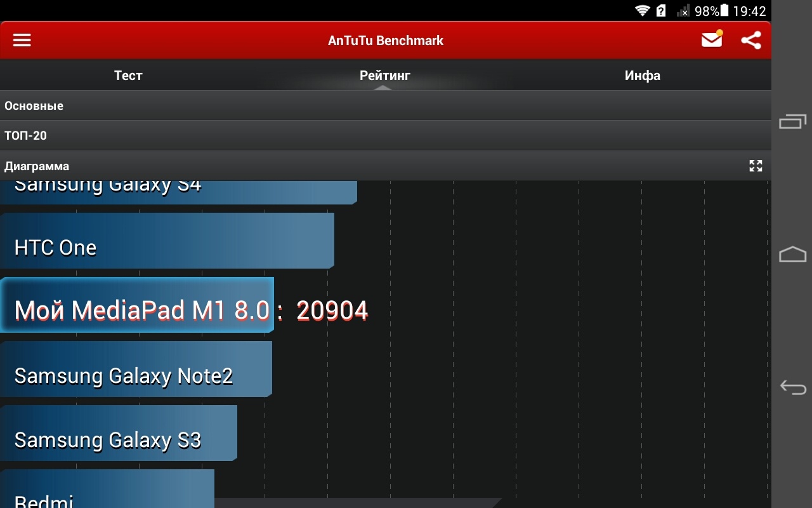Collapse the Диаграмма section header

(368, 166)
